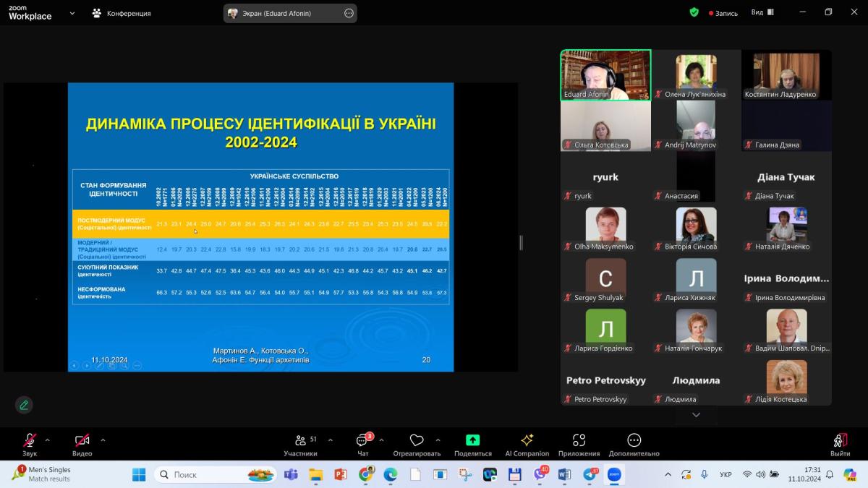The image size is (868, 488).
Task: Click the taskbar Поиск search field
Action: click(x=215, y=474)
